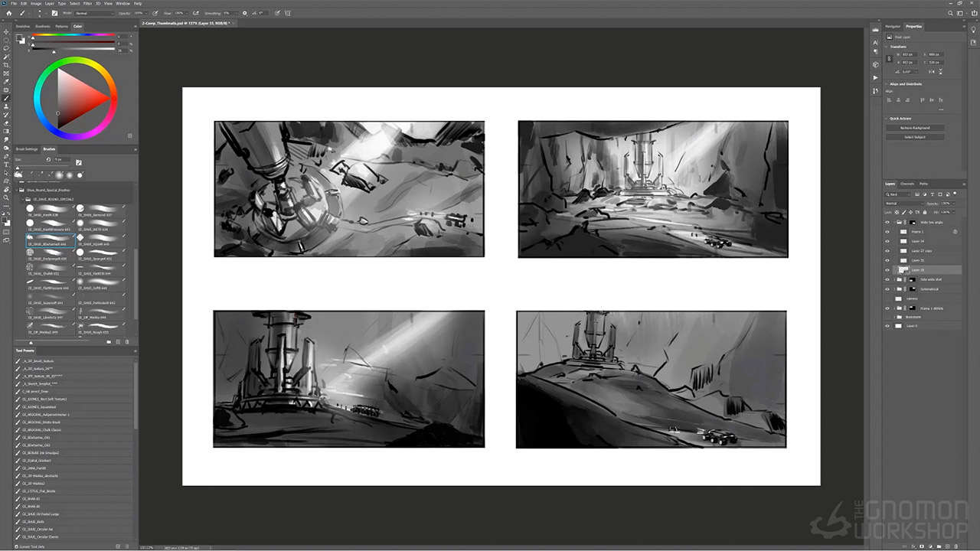Collapse the Wide low angle group

(894, 222)
